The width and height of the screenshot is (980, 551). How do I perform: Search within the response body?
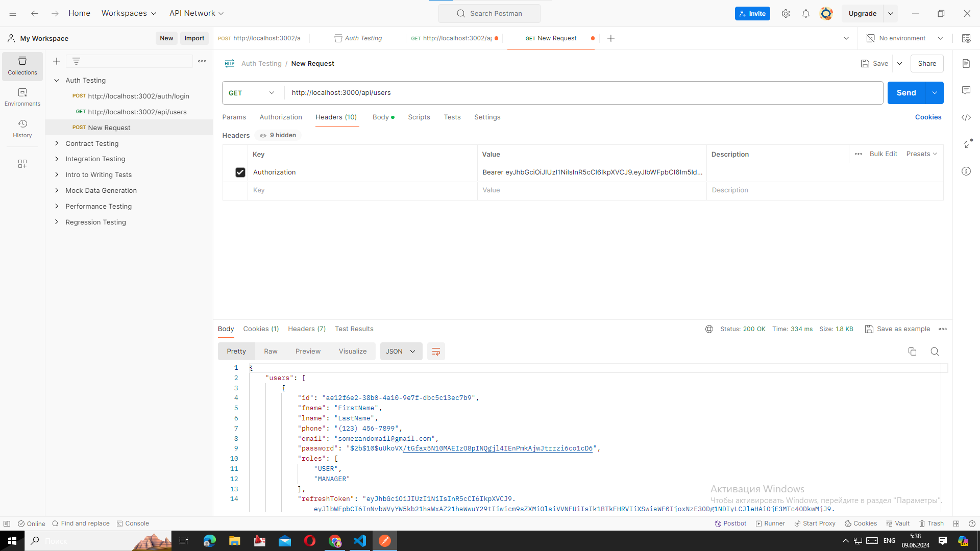pos(935,352)
